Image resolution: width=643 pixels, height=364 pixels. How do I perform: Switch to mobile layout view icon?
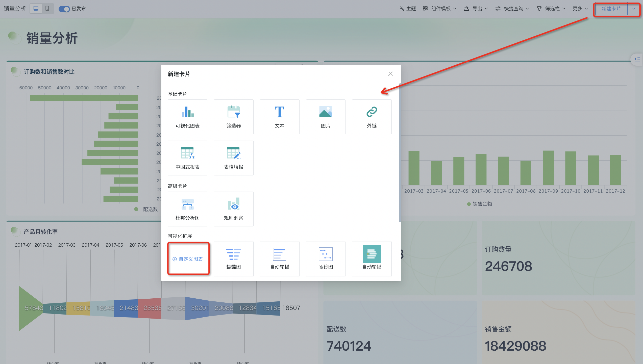coord(47,9)
